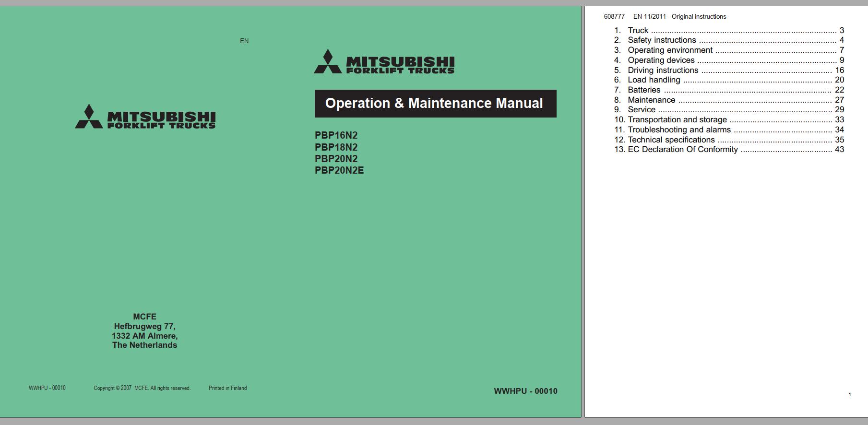The image size is (868, 425).
Task: Click page number 35 for Technical specifications
Action: click(x=839, y=140)
